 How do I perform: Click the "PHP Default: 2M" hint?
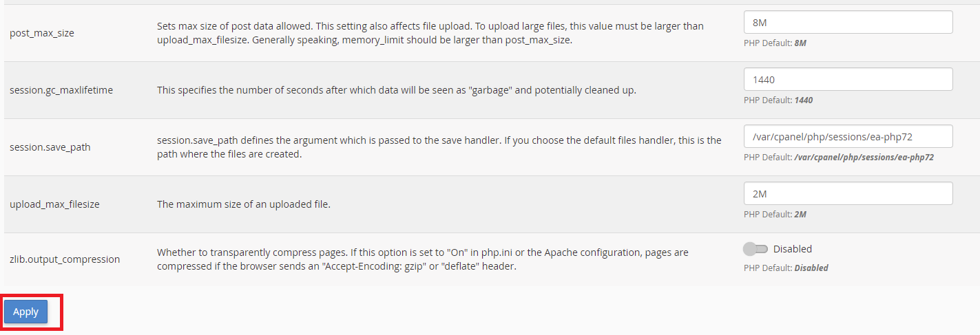[775, 214]
